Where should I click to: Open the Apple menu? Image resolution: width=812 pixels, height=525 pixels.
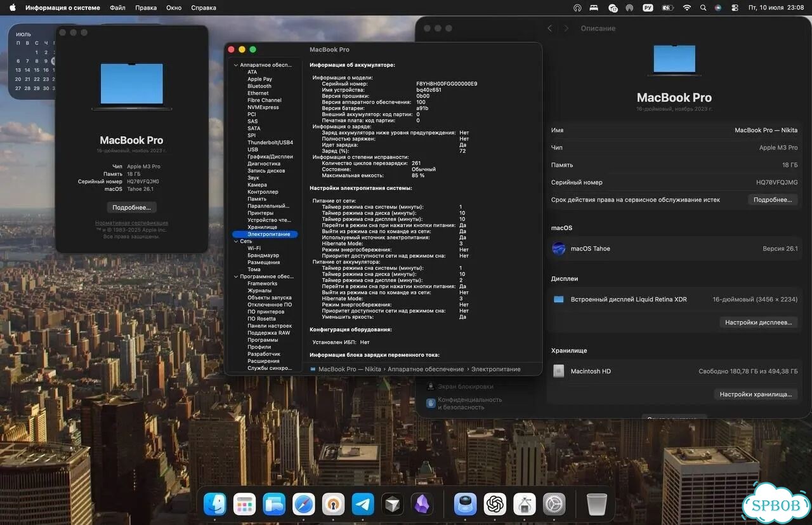click(x=12, y=8)
